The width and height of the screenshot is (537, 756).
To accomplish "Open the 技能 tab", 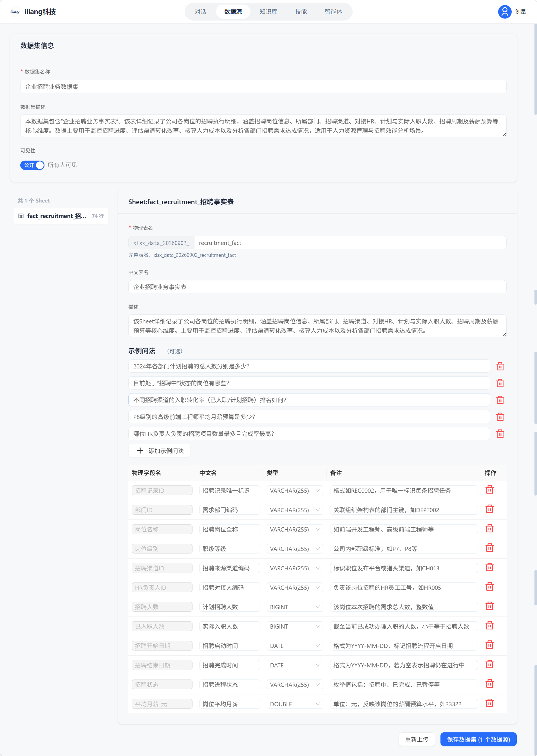I will (x=301, y=12).
